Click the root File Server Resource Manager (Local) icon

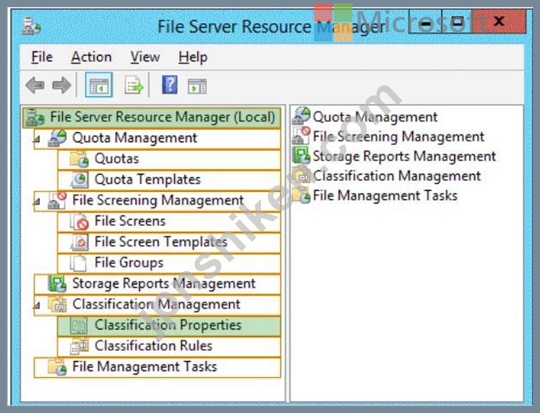click(35, 117)
